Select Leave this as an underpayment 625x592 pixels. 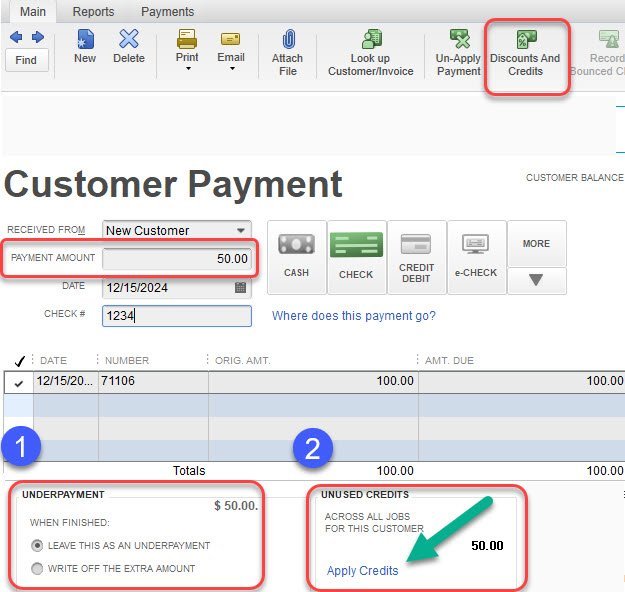pyautogui.click(x=38, y=545)
